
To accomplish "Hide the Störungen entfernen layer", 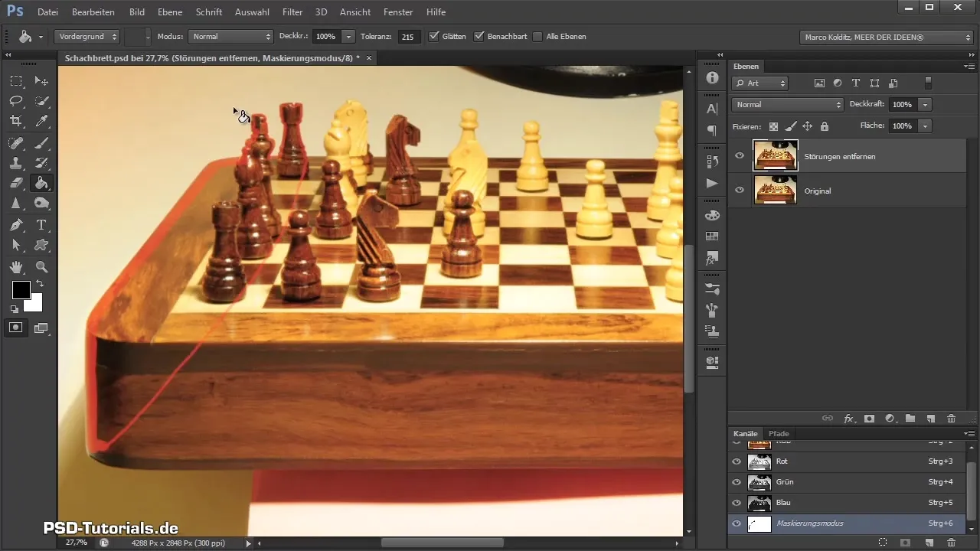I will pos(739,155).
